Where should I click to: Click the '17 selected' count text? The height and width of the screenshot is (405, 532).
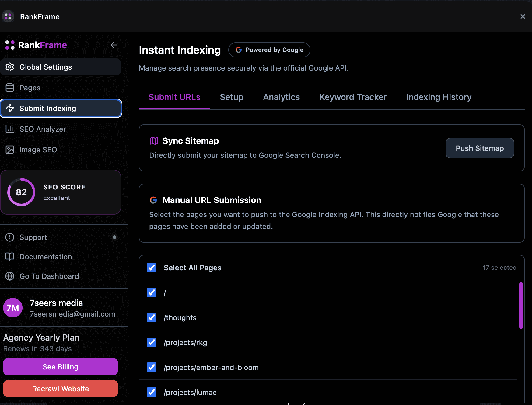click(x=500, y=268)
